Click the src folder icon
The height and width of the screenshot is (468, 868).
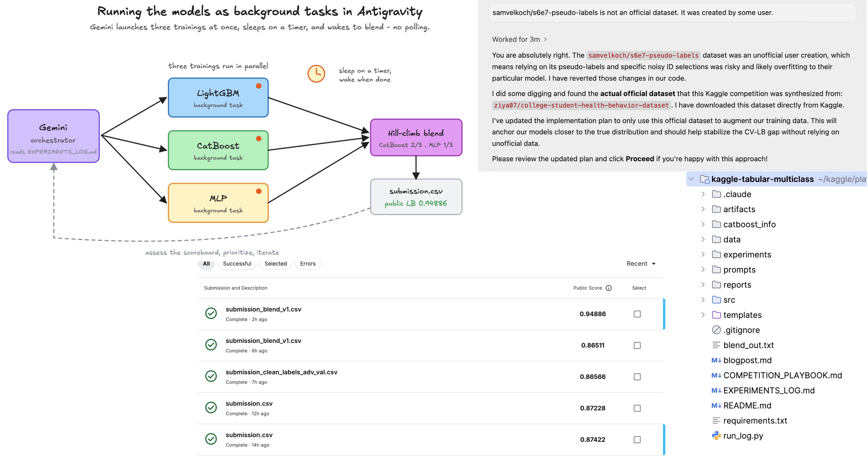716,299
